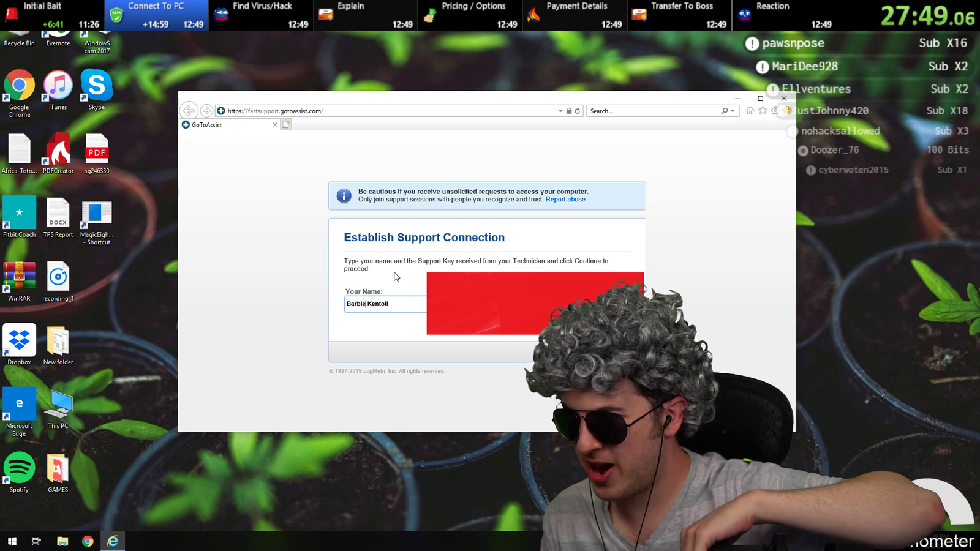Expand the search provider dropdown arrow
The height and width of the screenshot is (551, 980).
click(733, 111)
